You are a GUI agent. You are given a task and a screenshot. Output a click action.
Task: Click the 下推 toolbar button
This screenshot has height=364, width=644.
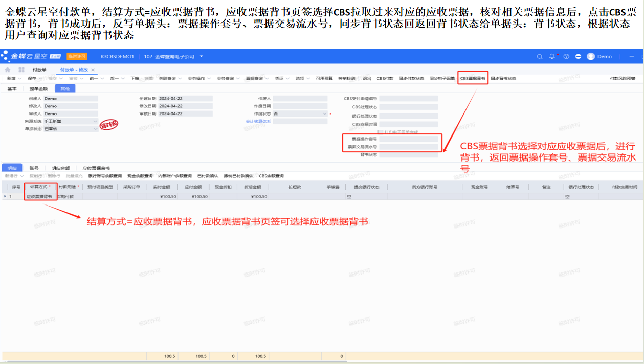click(x=135, y=78)
